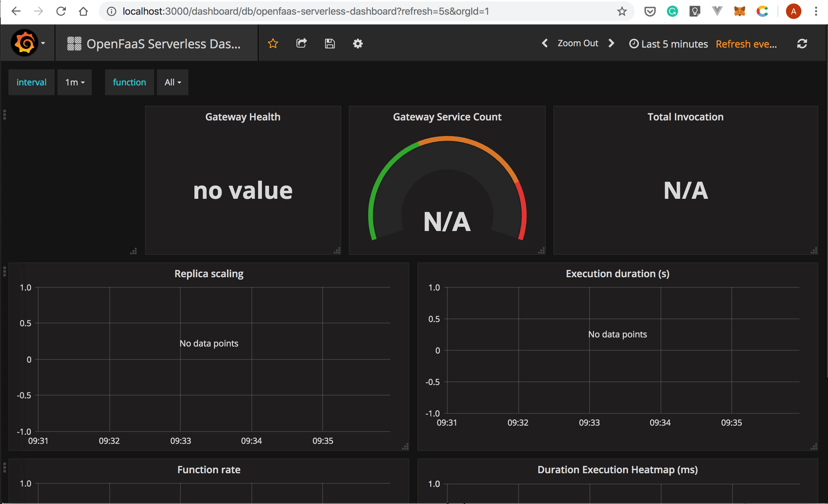This screenshot has width=828, height=504.
Task: Open the Gateway Service Count panel title
Action: pyautogui.click(x=447, y=117)
